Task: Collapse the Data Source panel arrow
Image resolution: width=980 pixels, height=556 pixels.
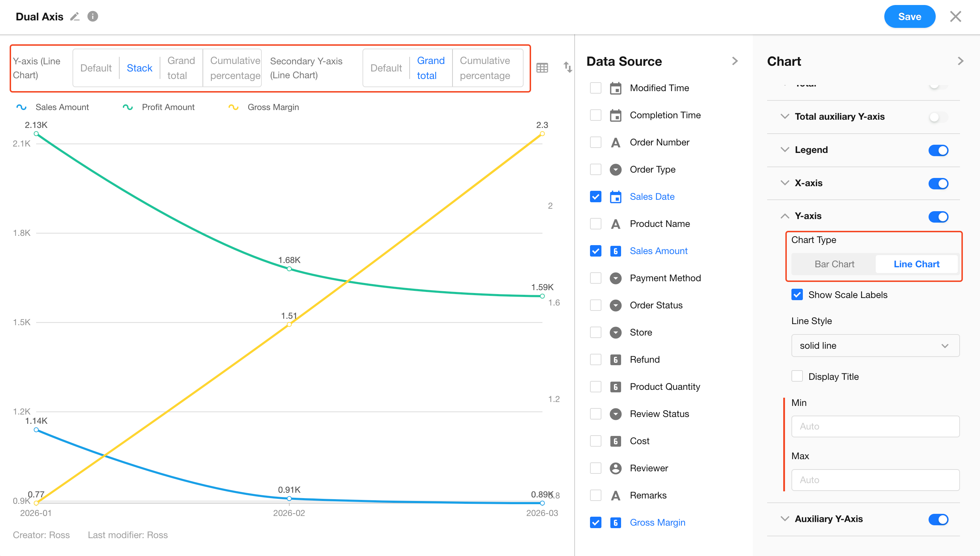Action: click(x=735, y=61)
